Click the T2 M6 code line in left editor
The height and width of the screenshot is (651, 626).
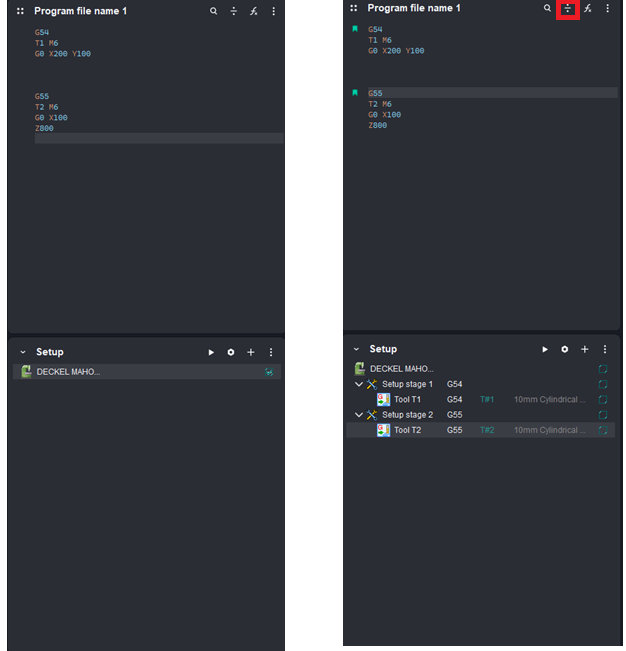coord(47,107)
